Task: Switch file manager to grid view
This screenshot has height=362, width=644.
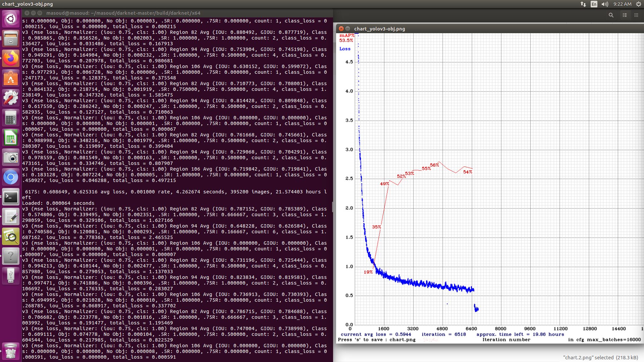Action: pos(636,15)
